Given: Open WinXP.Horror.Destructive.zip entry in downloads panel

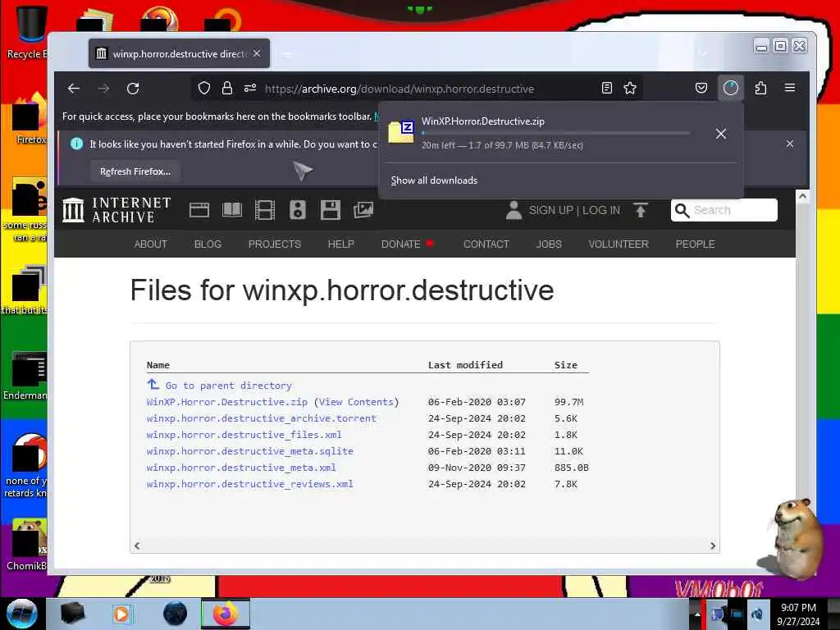Looking at the screenshot, I should click(541, 133).
